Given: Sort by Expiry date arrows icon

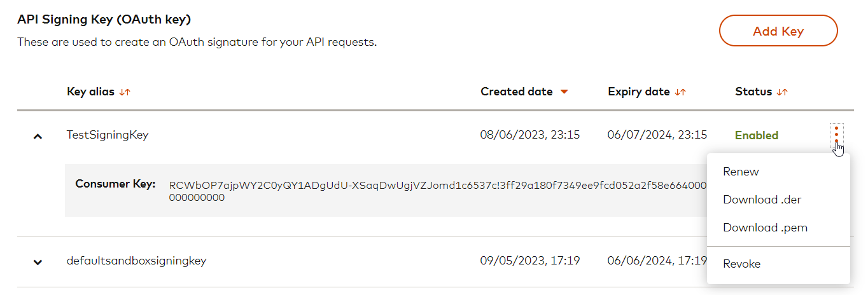Looking at the screenshot, I should pos(680,92).
